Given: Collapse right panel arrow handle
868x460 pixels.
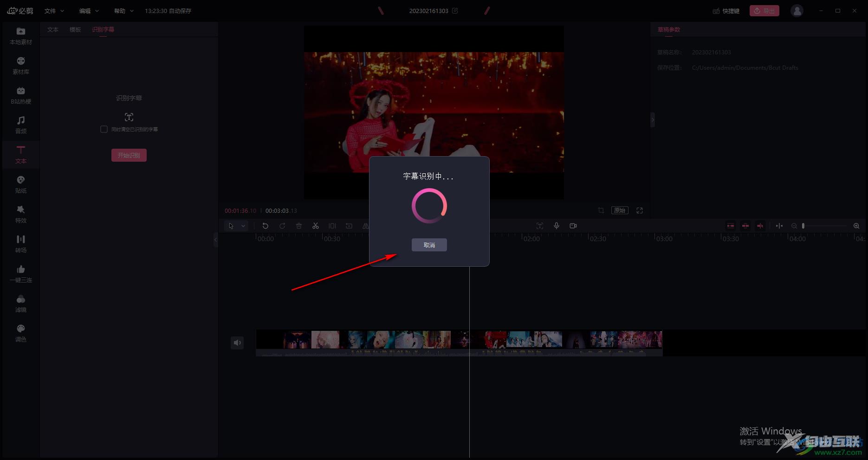Looking at the screenshot, I should click(653, 120).
